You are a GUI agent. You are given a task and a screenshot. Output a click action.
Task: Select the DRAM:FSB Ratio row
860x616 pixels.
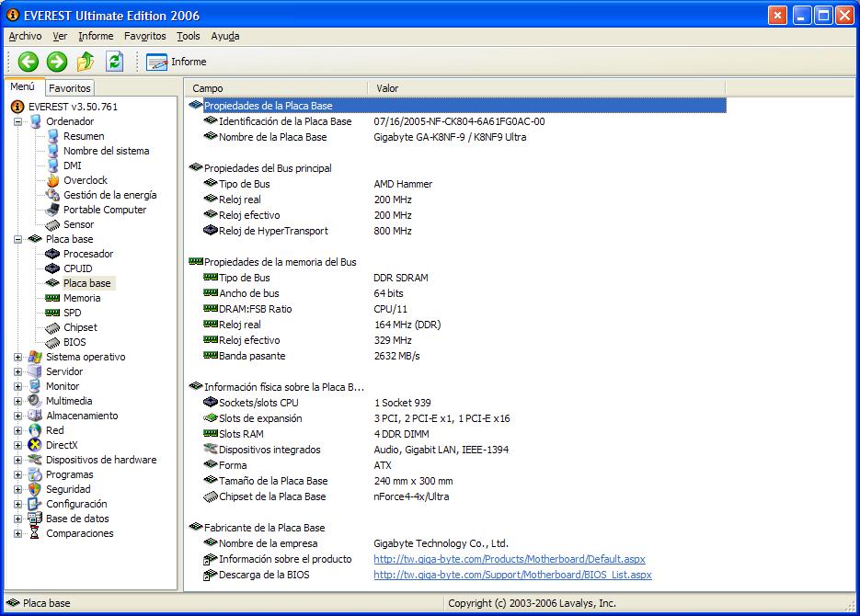point(457,309)
